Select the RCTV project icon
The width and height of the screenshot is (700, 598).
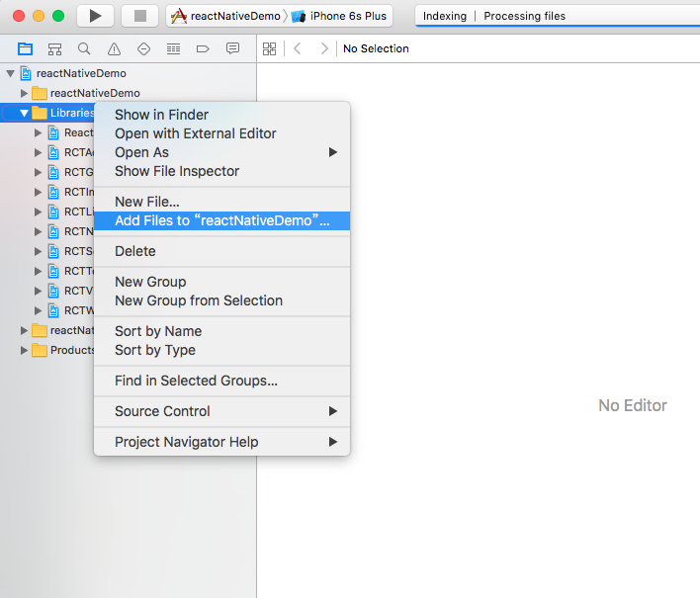click(53, 291)
